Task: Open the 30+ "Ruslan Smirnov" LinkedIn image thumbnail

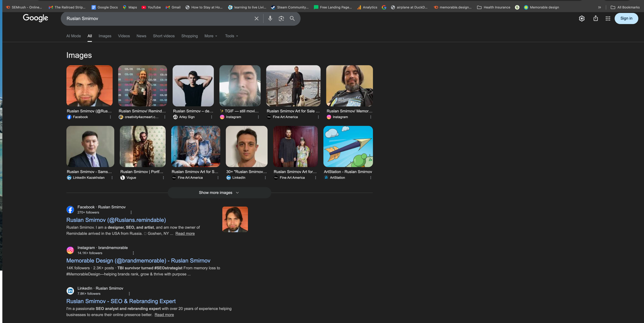Action: point(247,146)
